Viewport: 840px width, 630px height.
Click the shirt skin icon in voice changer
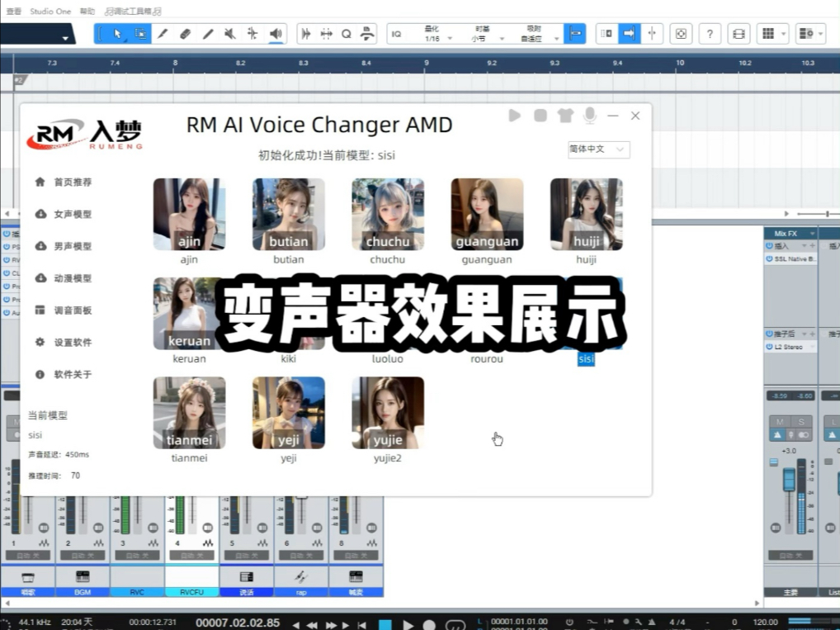pos(565,116)
